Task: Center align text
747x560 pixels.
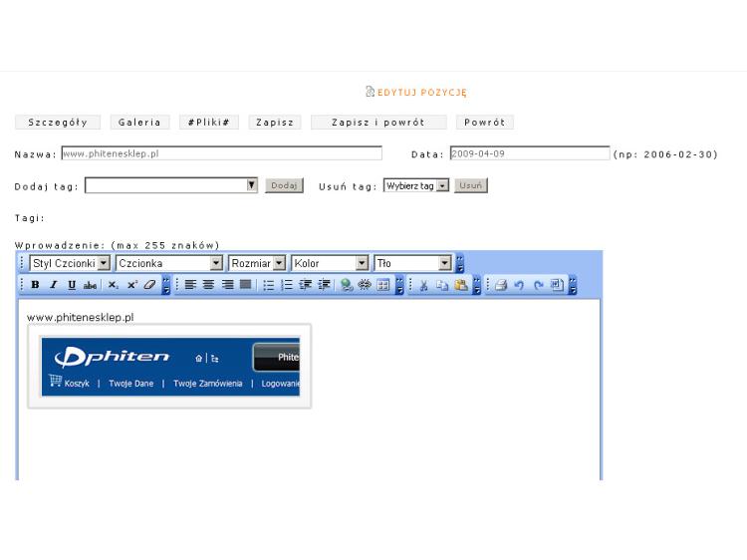Action: click(209, 285)
